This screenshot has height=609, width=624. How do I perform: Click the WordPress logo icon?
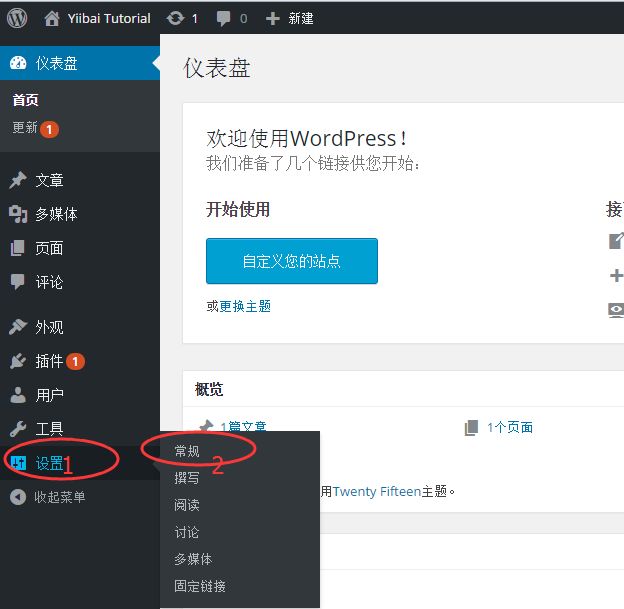point(17,18)
